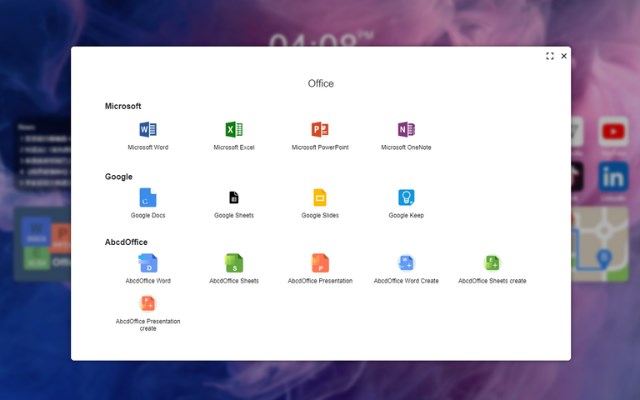Open Google Keep icon
Image resolution: width=640 pixels, height=400 pixels.
(x=406, y=198)
